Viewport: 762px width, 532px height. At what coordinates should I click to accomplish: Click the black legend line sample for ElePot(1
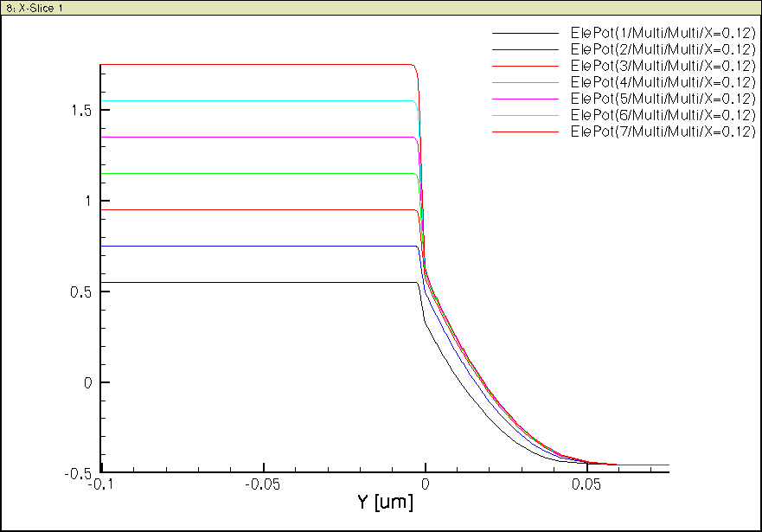coord(525,34)
